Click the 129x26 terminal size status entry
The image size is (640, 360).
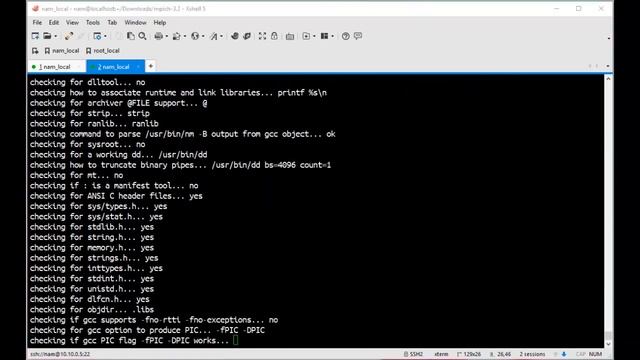(x=469, y=354)
